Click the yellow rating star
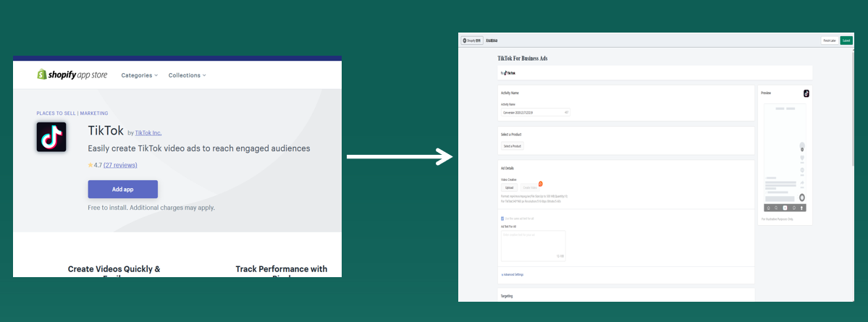868x322 pixels. (x=90, y=165)
